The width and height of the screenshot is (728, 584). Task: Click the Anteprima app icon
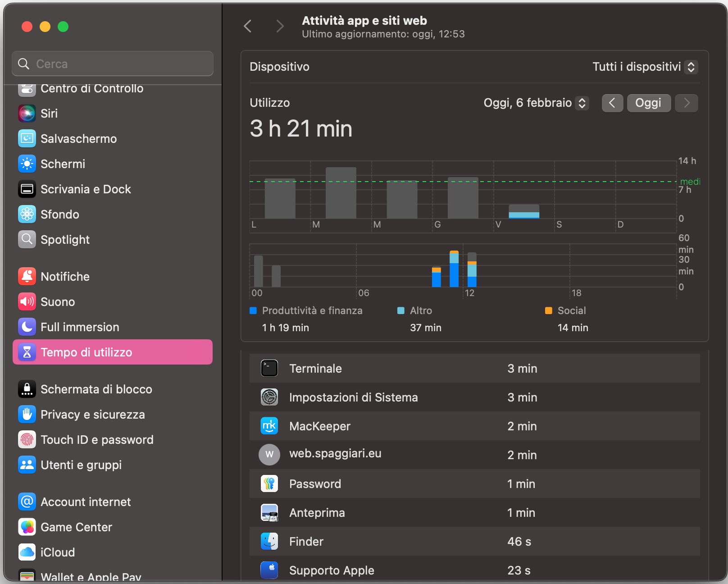[269, 512]
